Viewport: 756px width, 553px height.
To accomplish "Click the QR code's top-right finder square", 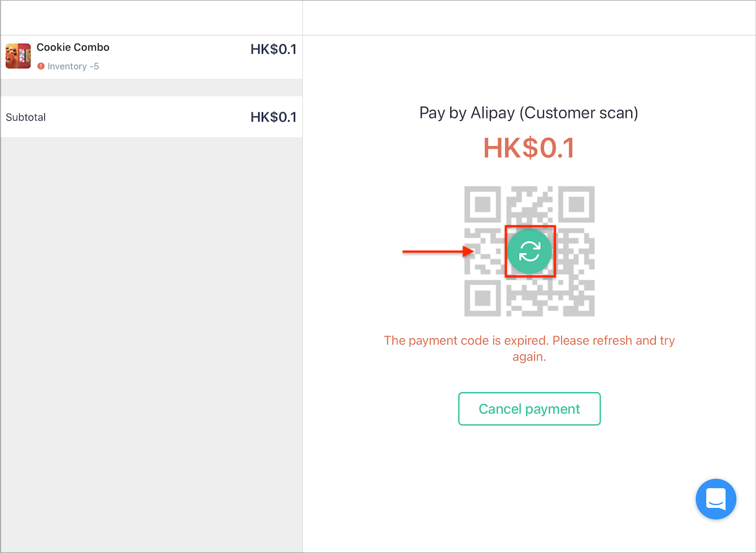I will [x=576, y=205].
